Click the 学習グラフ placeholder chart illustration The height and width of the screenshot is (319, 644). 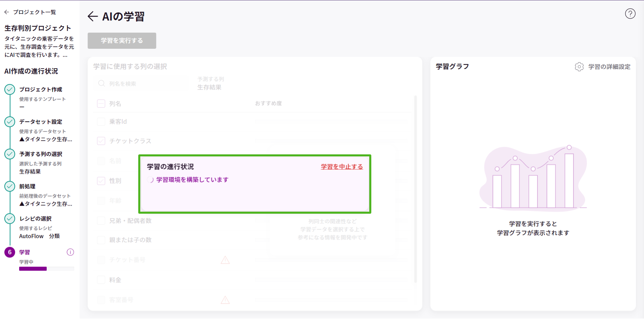533,178
